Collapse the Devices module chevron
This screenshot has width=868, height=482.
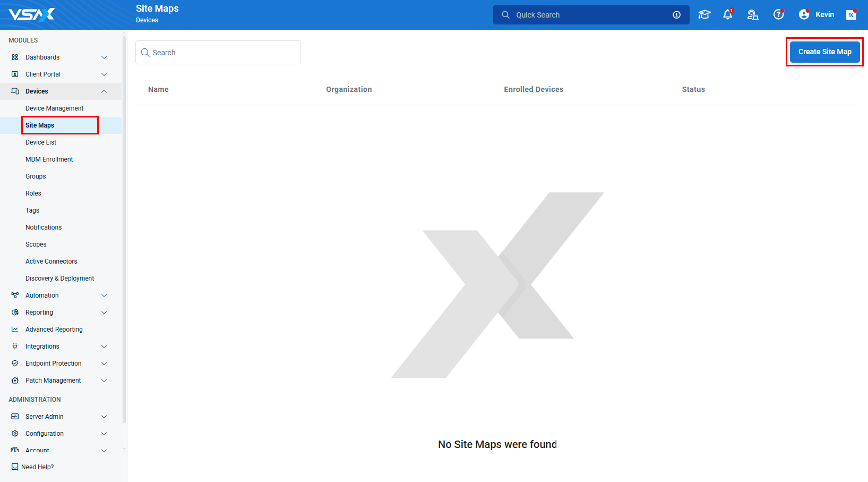coord(104,91)
